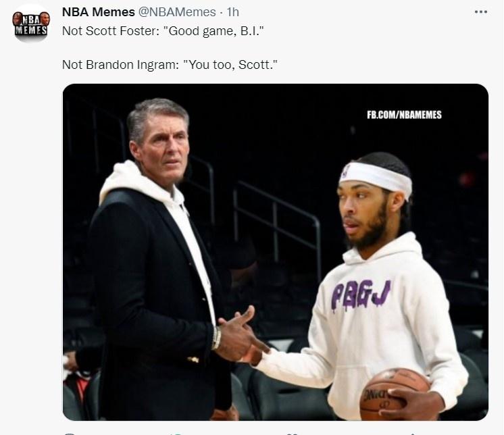504x435 pixels.
Task: Open the attached tweet photo
Action: pos(276,252)
